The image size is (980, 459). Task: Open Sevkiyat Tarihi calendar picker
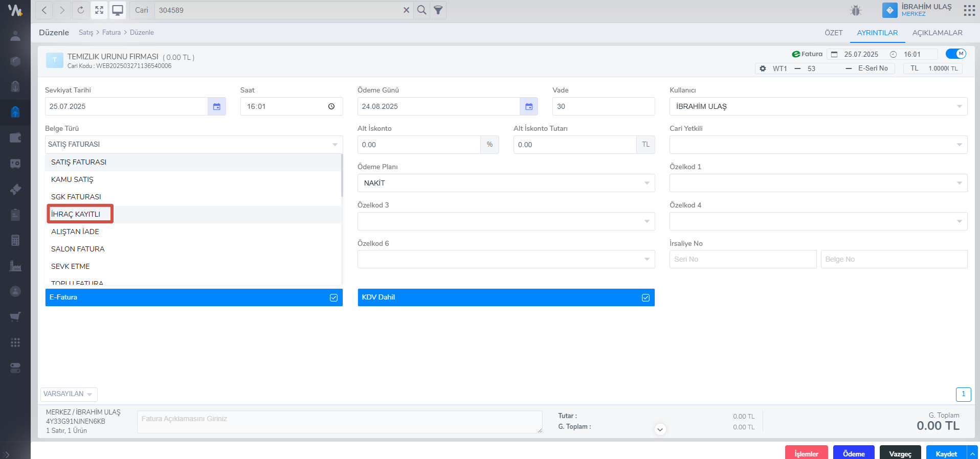pos(217,106)
